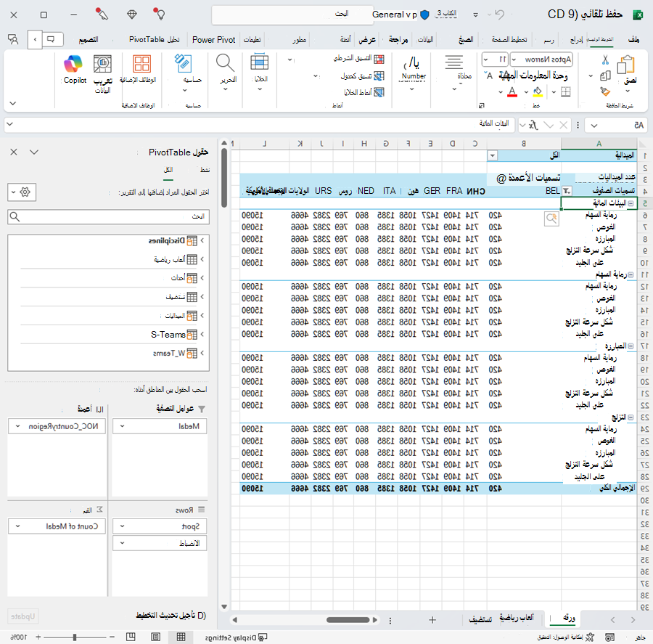The image size is (653, 644).
Task: Switch to the تستضيف sheet tab
Action: tap(480, 619)
